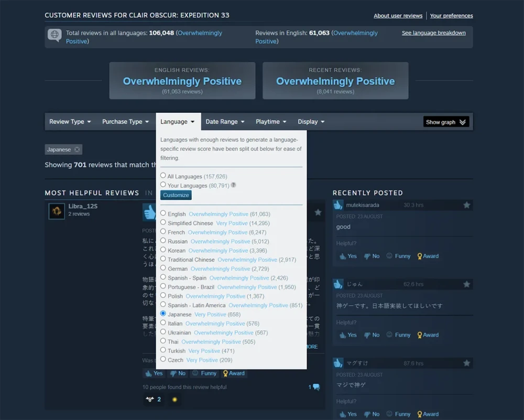Screen dimensions: 524x420
Task: Open the Display dropdown
Action: pyautogui.click(x=311, y=122)
